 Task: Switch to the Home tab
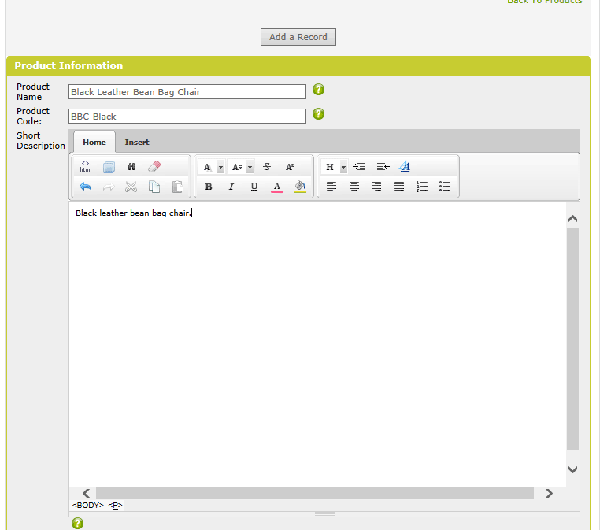click(94, 142)
